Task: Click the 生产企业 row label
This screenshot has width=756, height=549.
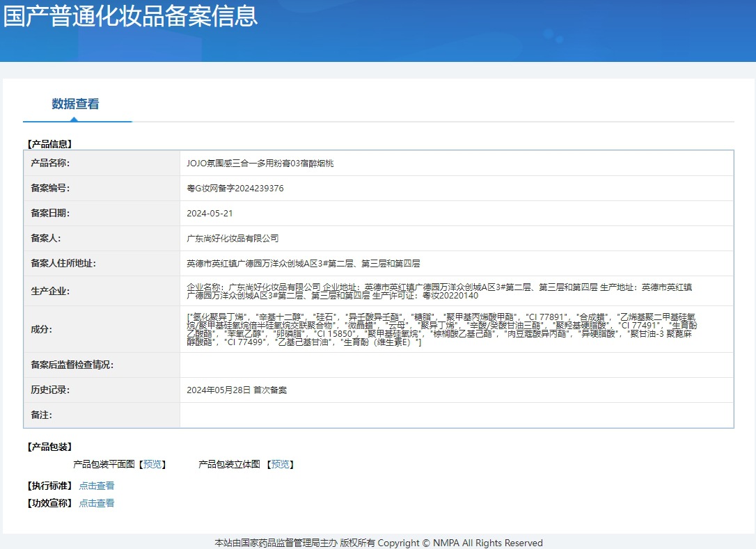Action: pyautogui.click(x=50, y=291)
